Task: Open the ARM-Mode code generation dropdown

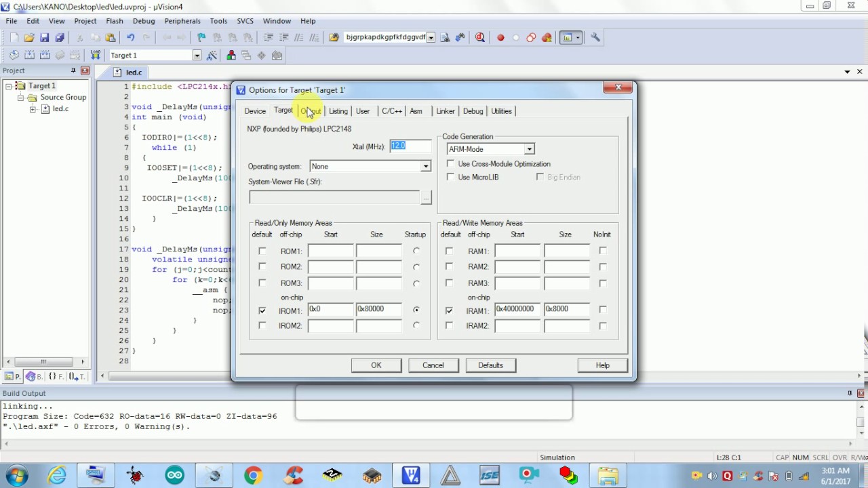Action: pyautogui.click(x=529, y=149)
